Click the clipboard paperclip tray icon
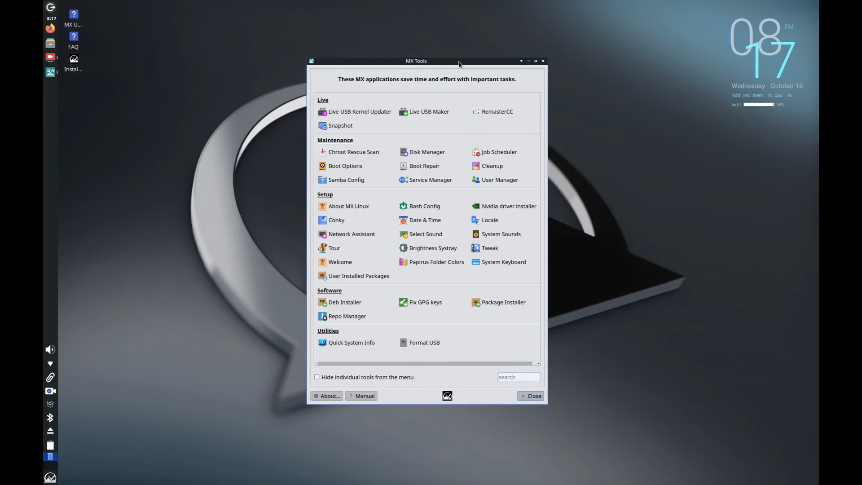Screen dimensions: 862x485 tap(50, 377)
